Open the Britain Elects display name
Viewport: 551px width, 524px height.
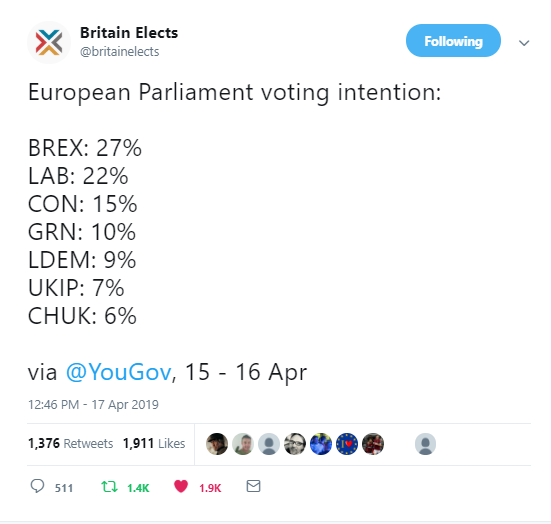(x=129, y=33)
